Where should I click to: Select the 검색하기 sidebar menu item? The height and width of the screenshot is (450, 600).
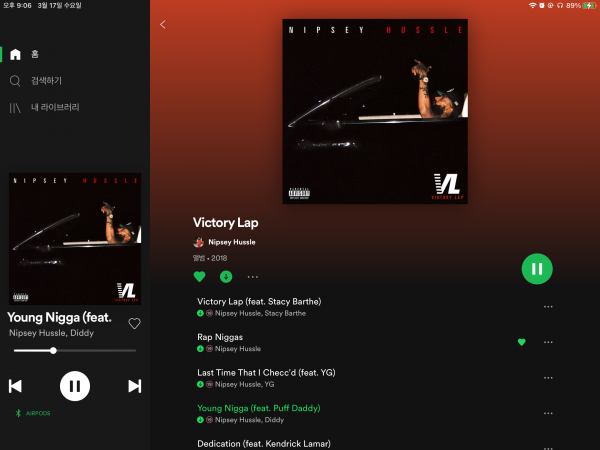pyautogui.click(x=46, y=81)
